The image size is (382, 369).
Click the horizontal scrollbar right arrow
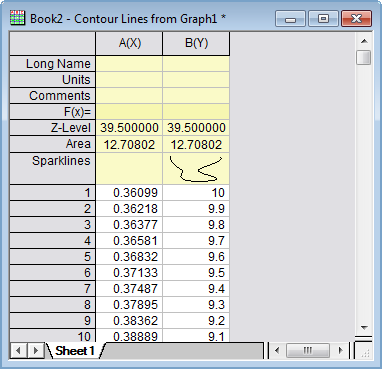coord(340,350)
